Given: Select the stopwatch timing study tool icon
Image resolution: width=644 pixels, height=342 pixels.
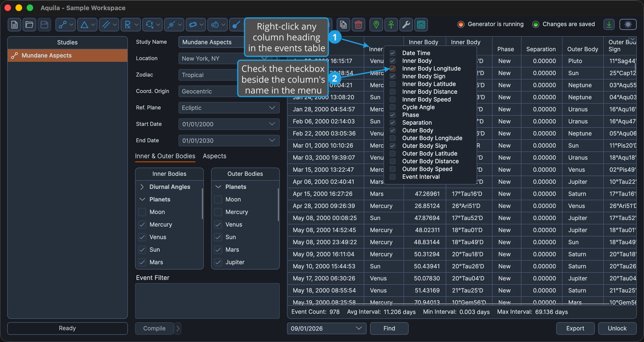Looking at the screenshot, I should (x=215, y=25).
